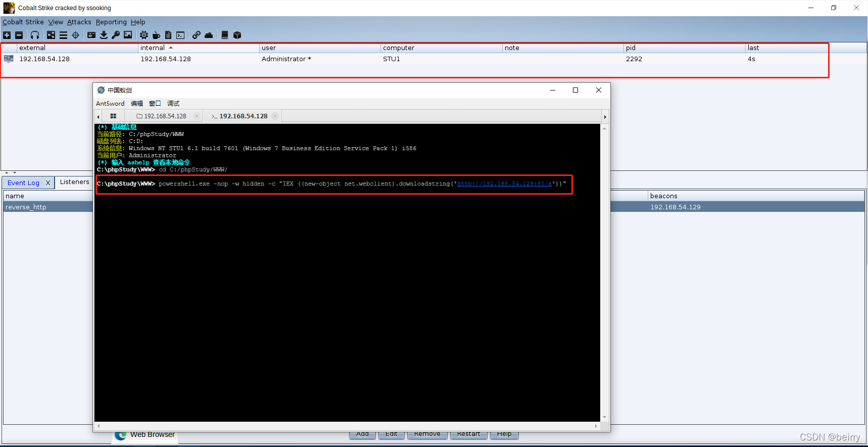This screenshot has width=868, height=447.
Task: Click the Add listener button
Action: [x=362, y=434]
